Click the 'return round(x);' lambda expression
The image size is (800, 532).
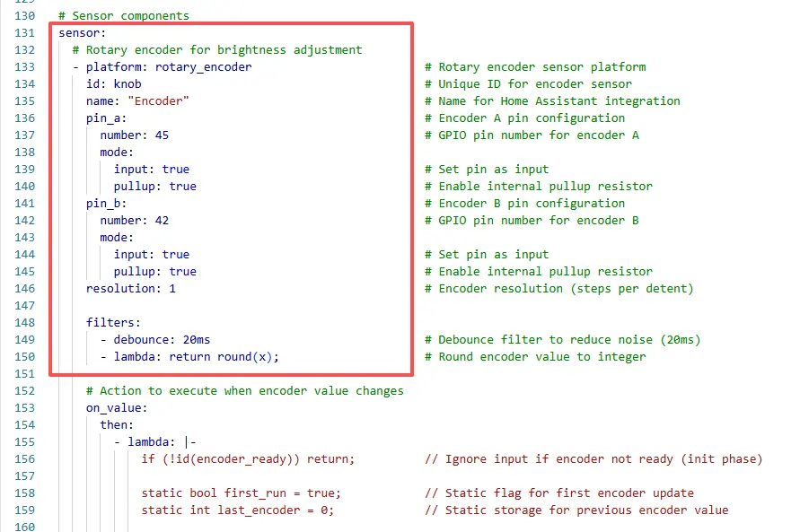pyautogui.click(x=231, y=356)
